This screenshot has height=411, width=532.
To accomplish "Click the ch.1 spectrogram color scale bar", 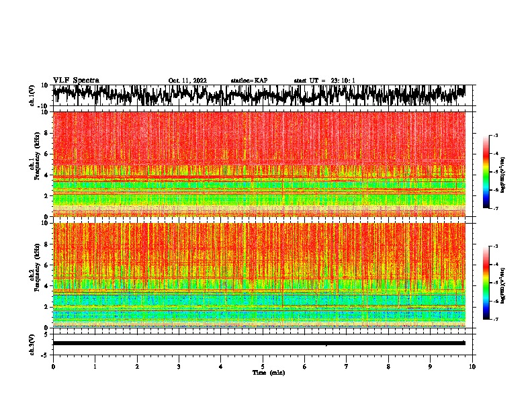I will click(x=486, y=171).
